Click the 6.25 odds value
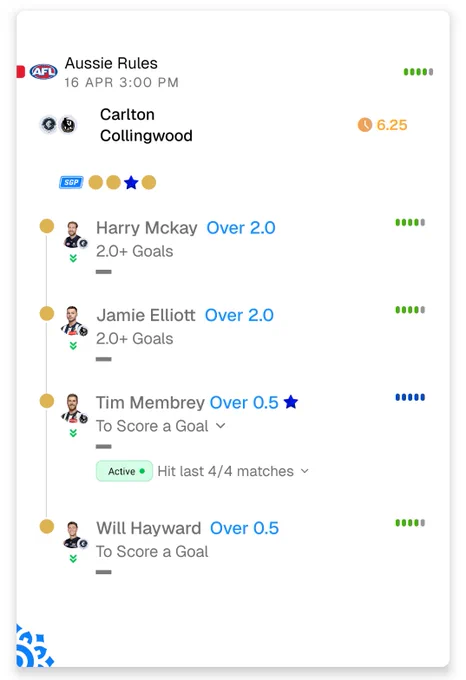Viewport: 466px width, 680px height. [392, 125]
